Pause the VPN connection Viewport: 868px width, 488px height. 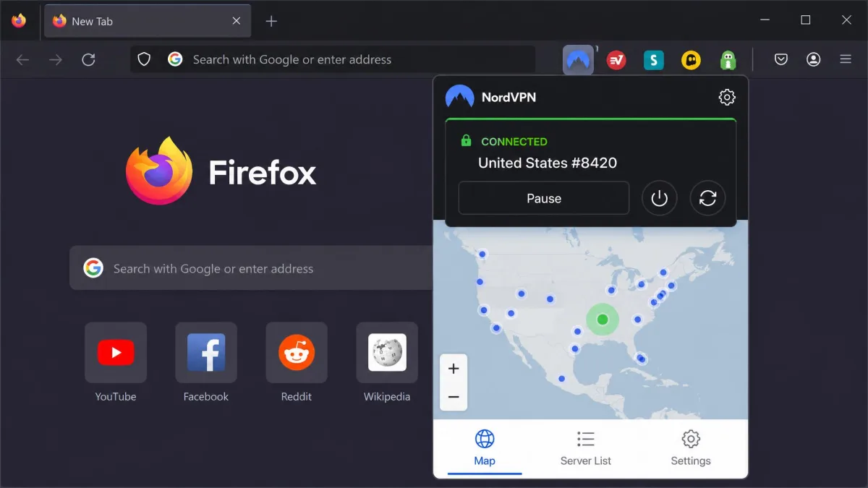(544, 198)
